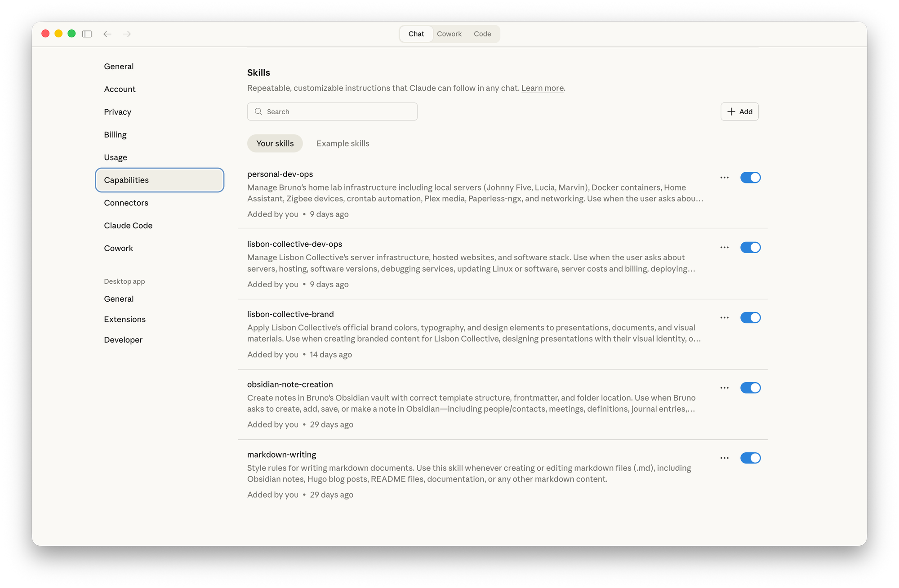Image resolution: width=899 pixels, height=588 pixels.
Task: Click the forward arrow in title bar
Action: (127, 34)
